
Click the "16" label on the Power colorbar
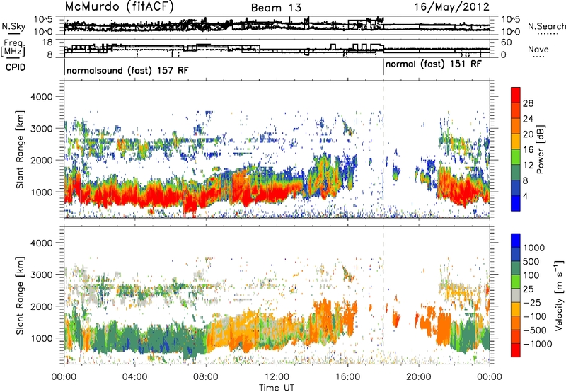point(528,150)
